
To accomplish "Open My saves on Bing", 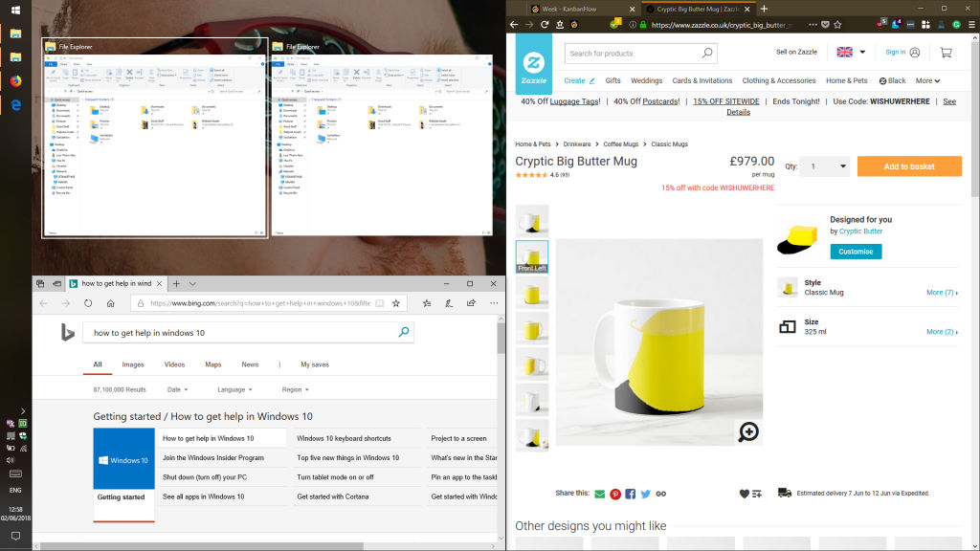I will coord(315,364).
